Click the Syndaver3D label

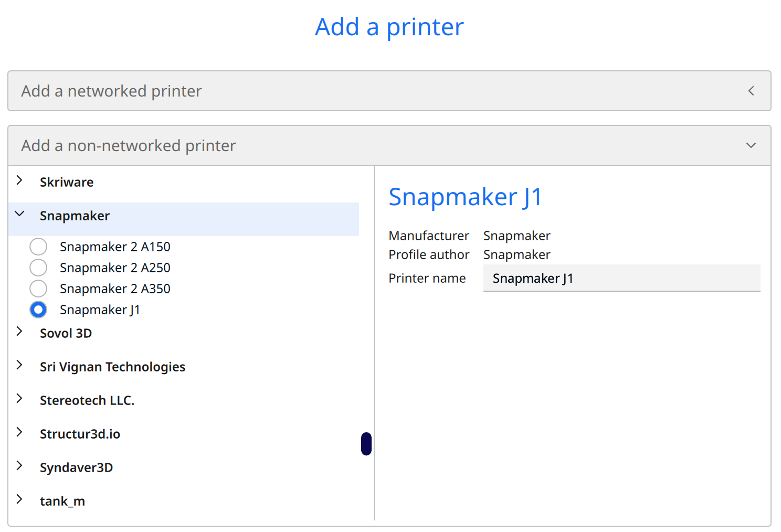[x=76, y=467]
